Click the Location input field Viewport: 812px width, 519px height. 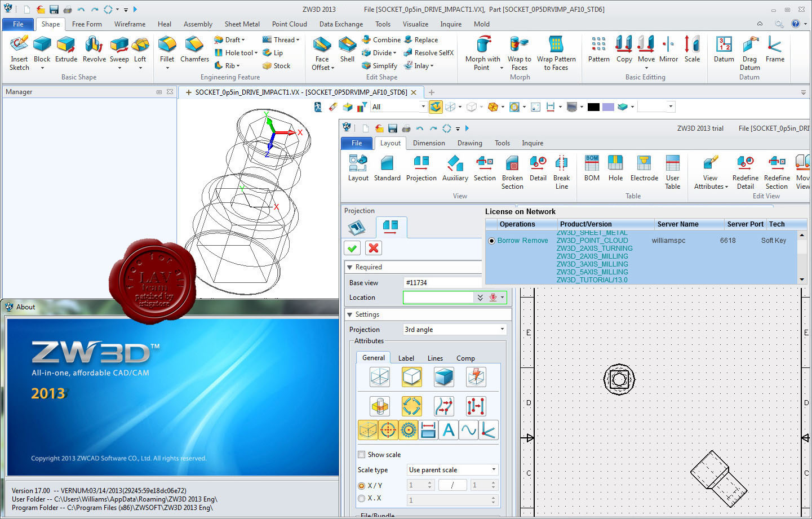tap(438, 297)
